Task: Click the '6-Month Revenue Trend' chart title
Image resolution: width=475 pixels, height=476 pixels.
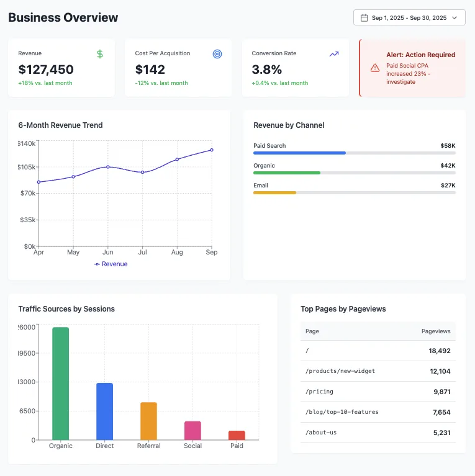Action: pos(60,125)
